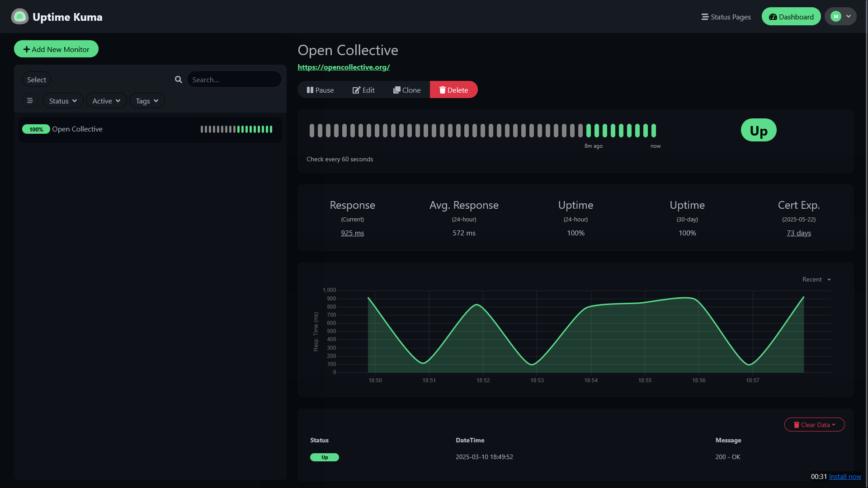Open the Recent chart period dropdown
868x488 pixels.
point(816,280)
